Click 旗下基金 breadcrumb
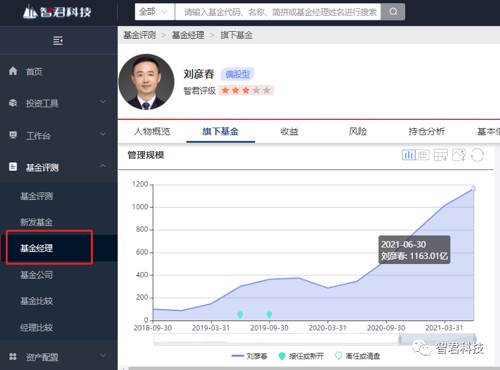 coord(236,35)
